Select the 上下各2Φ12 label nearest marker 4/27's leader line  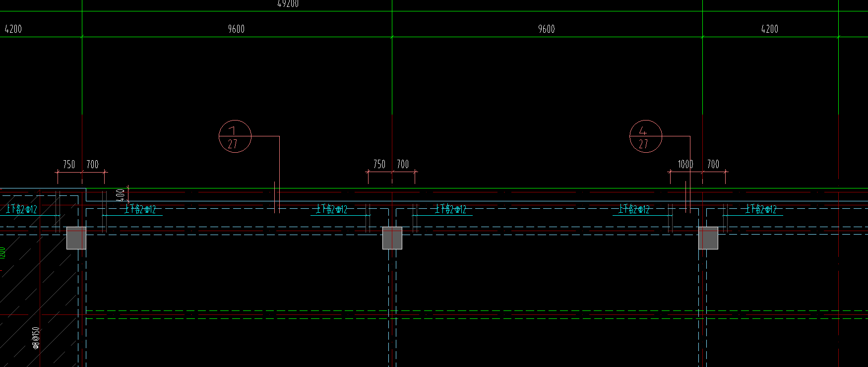tap(634, 209)
